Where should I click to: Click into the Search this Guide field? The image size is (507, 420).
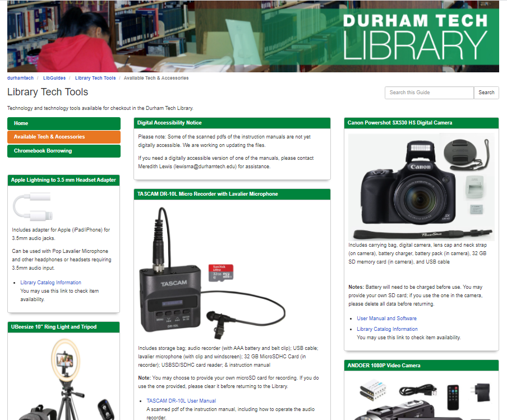(x=429, y=93)
